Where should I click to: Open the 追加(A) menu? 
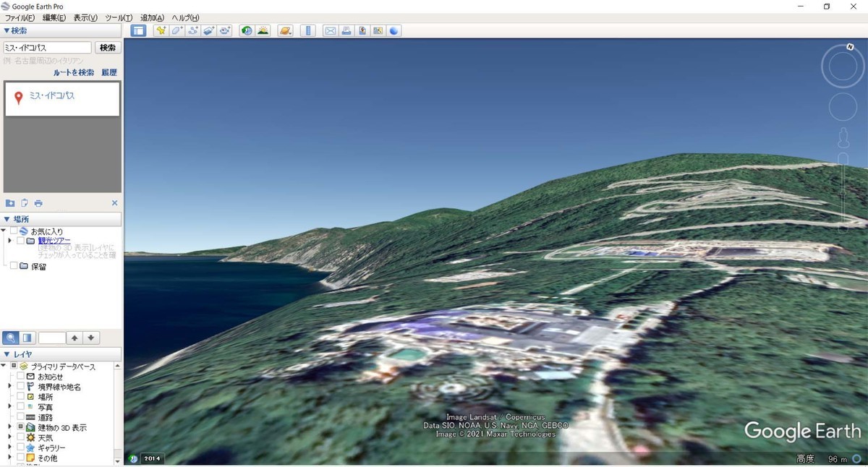pos(152,17)
